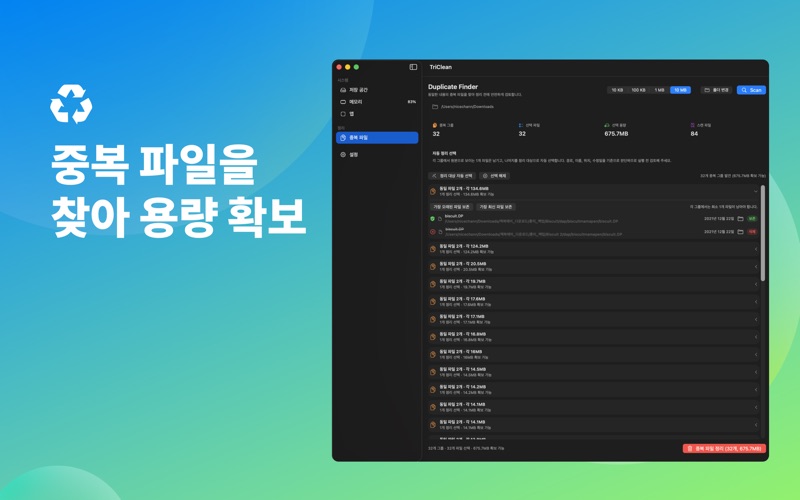Click the bottom status summary text
This screenshot has width=800, height=500.
466,448
